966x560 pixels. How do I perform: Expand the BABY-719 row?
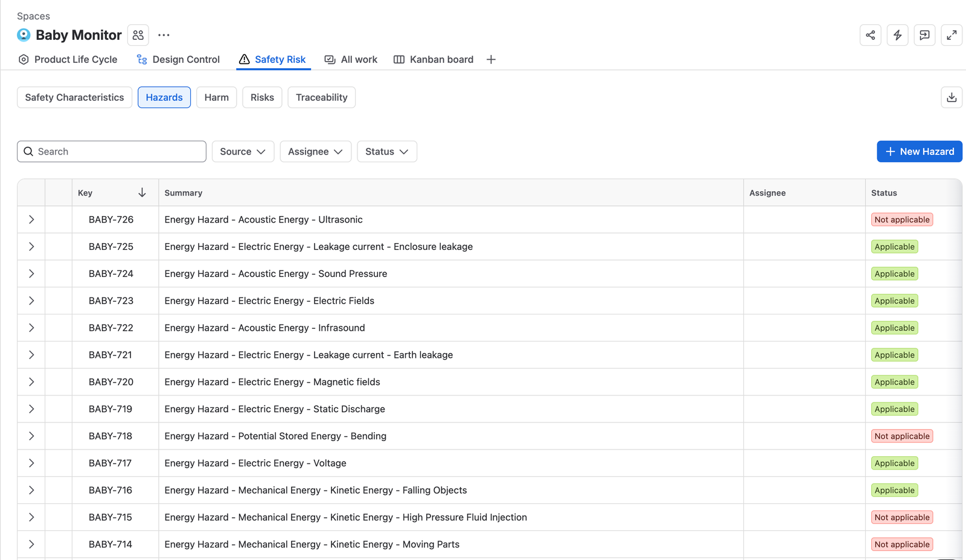tap(31, 409)
